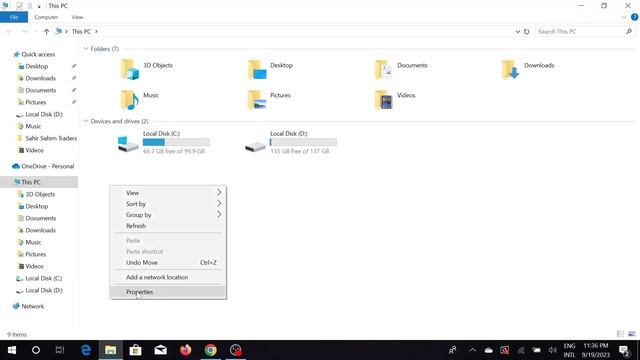Open the Pictures folder icon in Folders
The height and width of the screenshot is (360, 640).
(x=257, y=100)
